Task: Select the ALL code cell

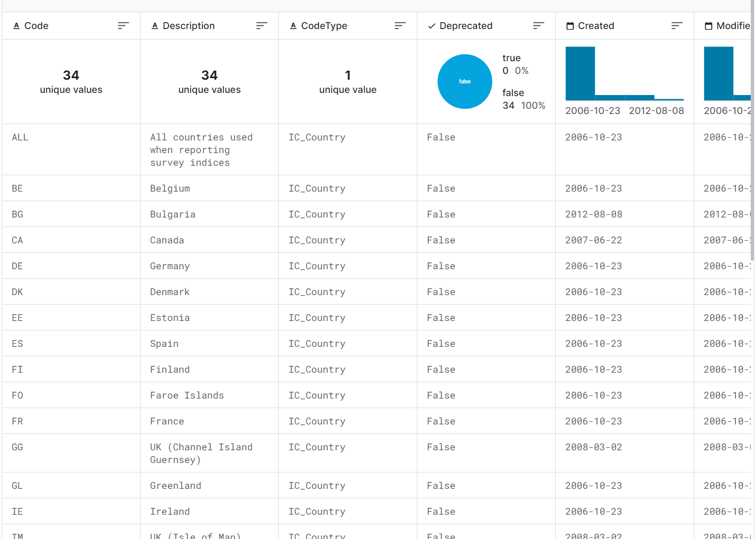Action: tap(71, 149)
